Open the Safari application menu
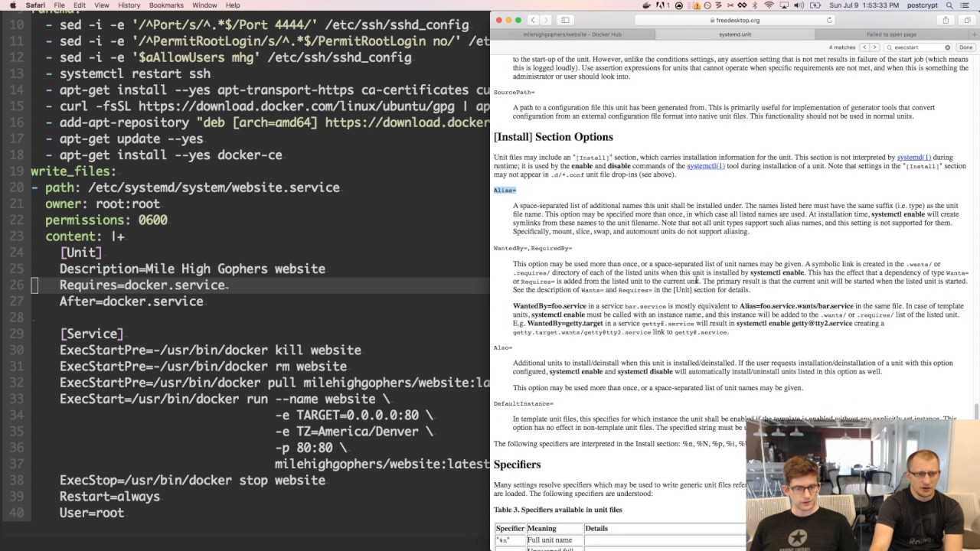 click(35, 5)
